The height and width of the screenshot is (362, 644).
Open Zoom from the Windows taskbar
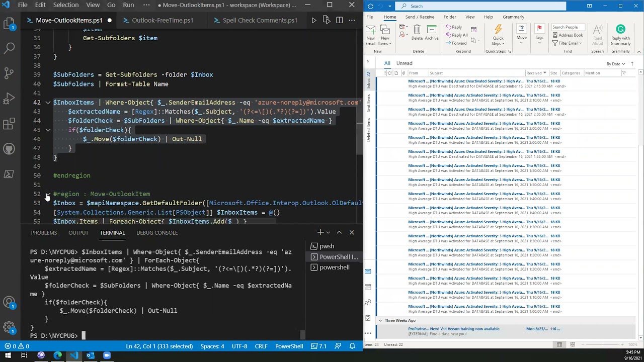coord(107,355)
